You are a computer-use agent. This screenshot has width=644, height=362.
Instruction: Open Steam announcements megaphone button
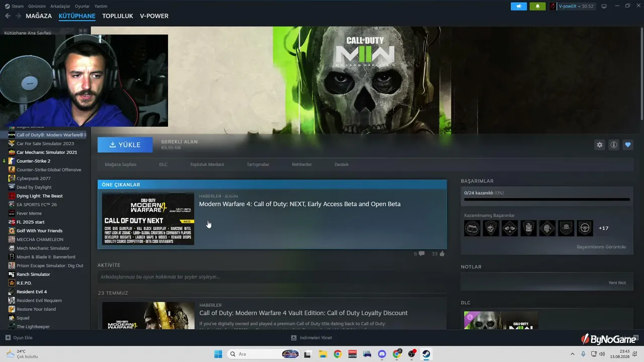[x=519, y=7]
